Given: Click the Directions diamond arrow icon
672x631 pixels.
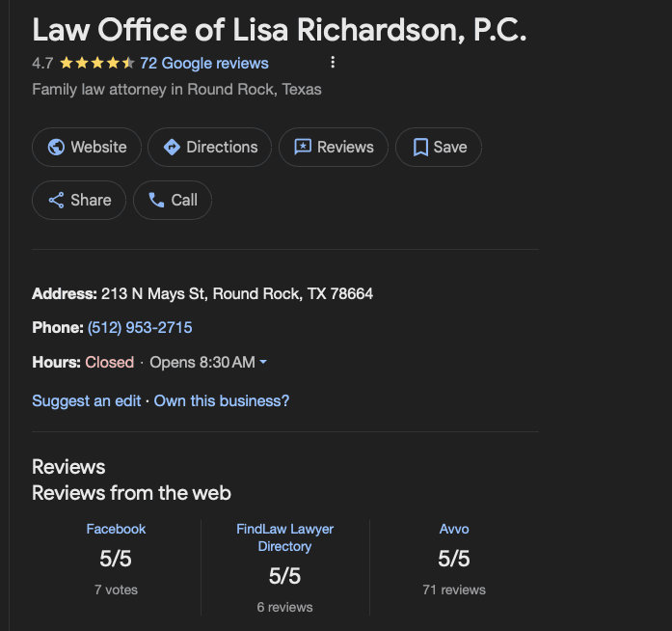Looking at the screenshot, I should (172, 148).
